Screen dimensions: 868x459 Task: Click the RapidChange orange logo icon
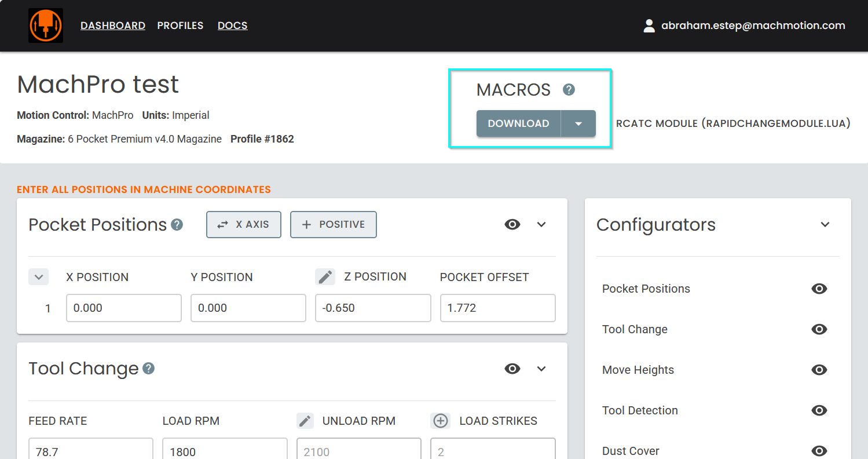[46, 25]
